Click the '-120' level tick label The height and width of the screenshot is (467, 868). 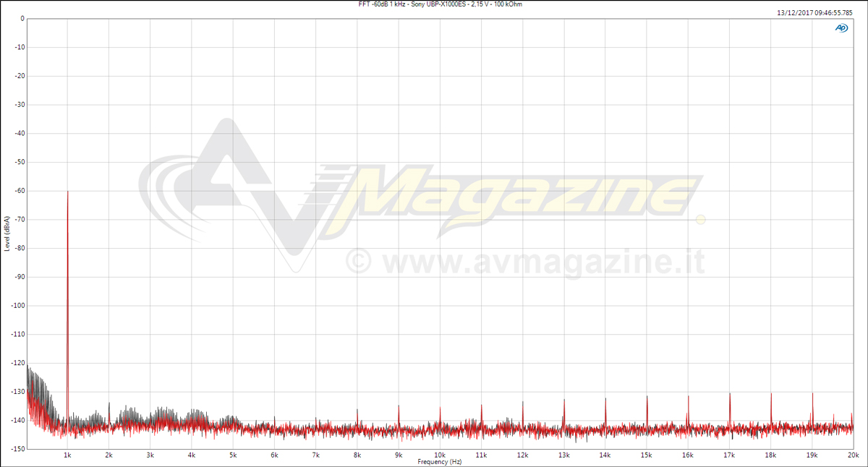(18, 363)
